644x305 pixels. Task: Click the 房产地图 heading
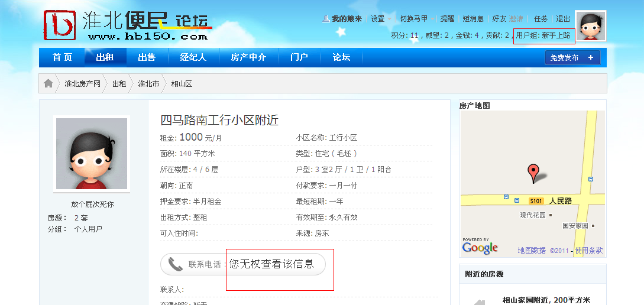474,105
